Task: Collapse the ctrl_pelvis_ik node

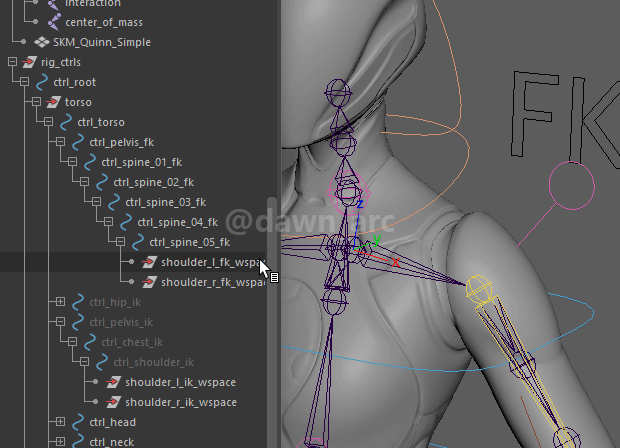Action: click(60, 321)
